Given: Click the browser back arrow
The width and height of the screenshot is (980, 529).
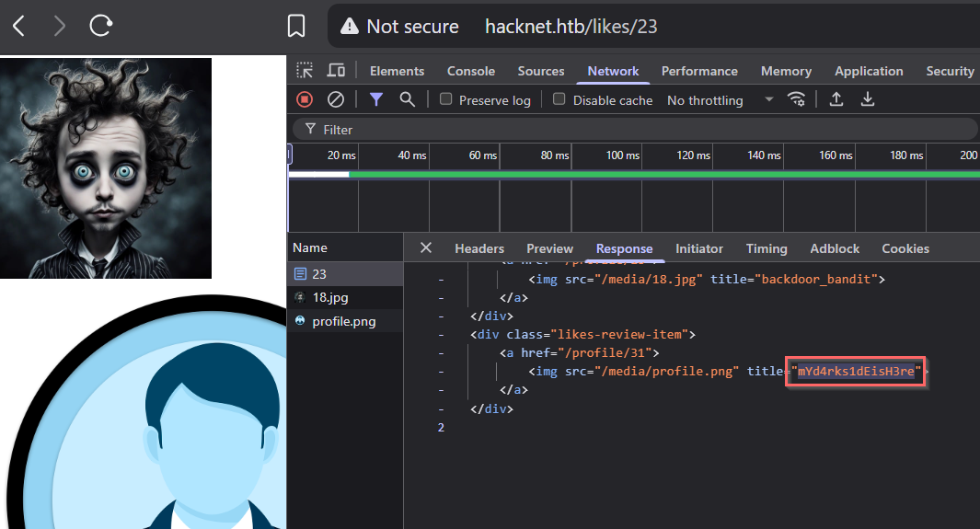Looking at the screenshot, I should 18,26.
